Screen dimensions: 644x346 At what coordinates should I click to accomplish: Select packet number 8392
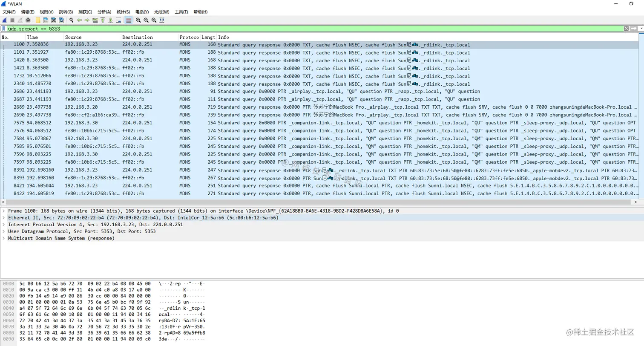(319, 170)
